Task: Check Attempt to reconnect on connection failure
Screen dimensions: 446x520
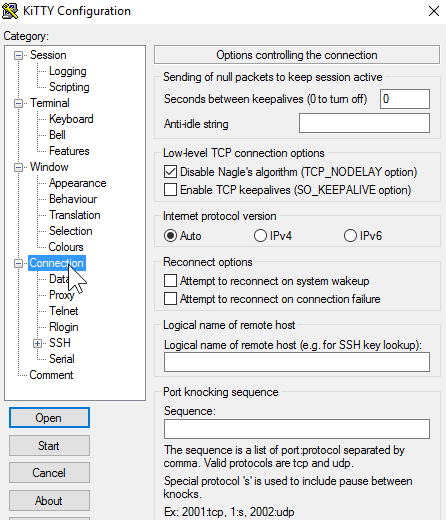Action: 170,299
